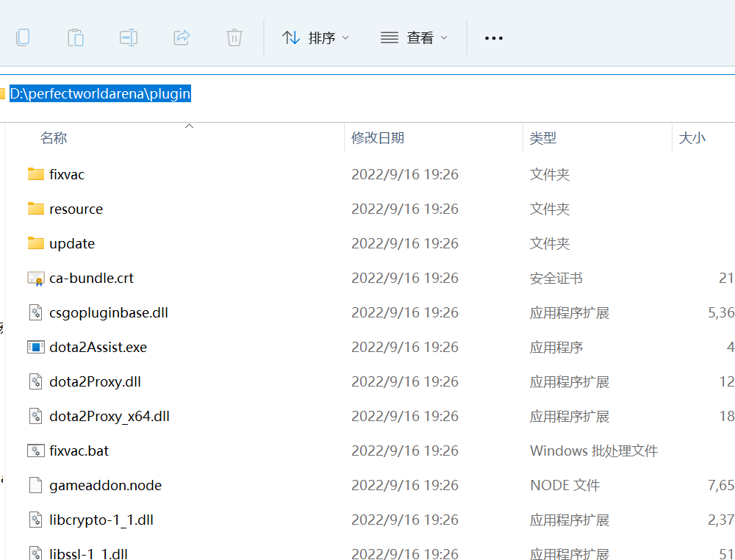Click the NODE 文件 type cell

click(x=564, y=486)
